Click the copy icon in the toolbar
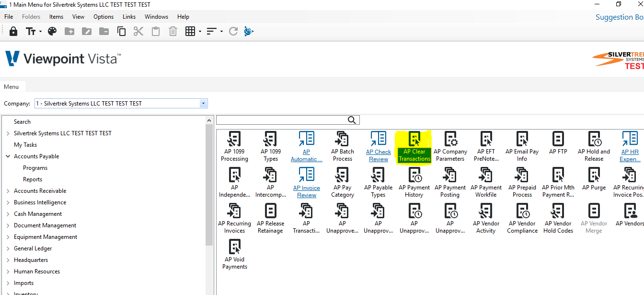644x295 pixels. click(x=121, y=31)
